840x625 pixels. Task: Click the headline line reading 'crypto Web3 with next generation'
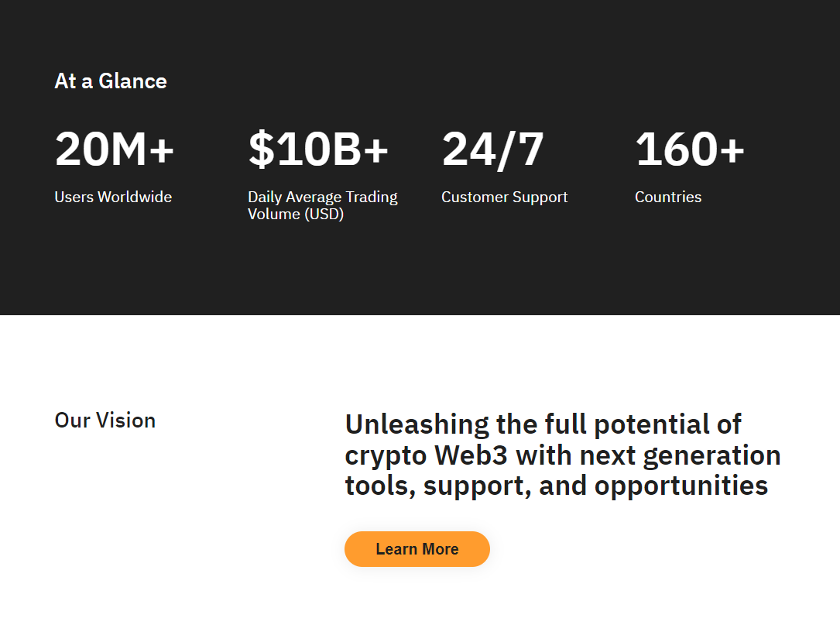point(563,455)
